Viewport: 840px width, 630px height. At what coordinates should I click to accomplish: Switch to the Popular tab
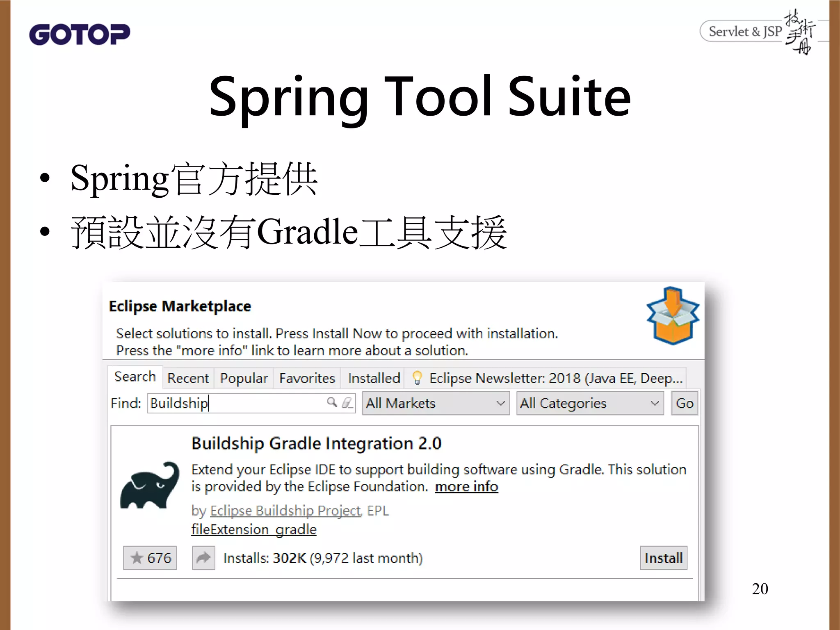(x=244, y=378)
